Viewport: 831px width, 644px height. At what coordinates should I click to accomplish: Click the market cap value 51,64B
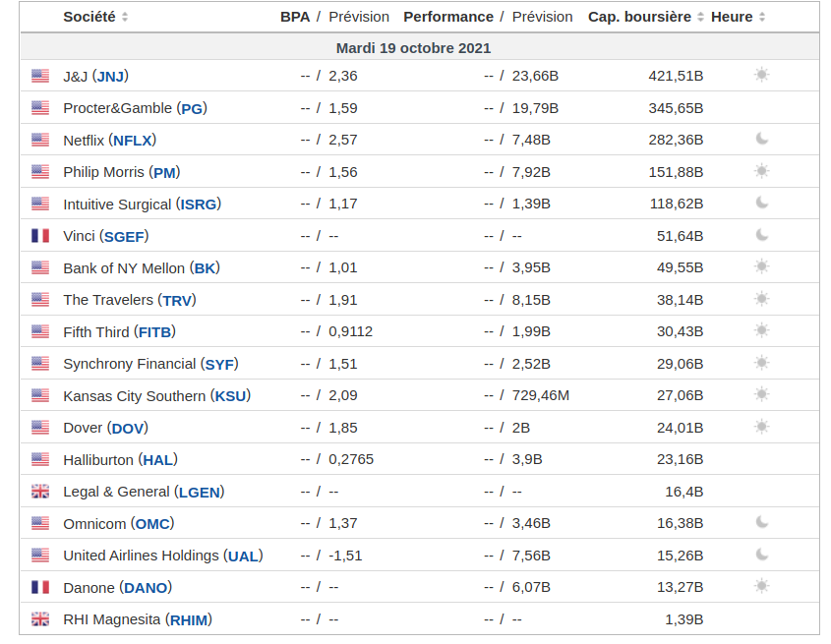(x=680, y=236)
